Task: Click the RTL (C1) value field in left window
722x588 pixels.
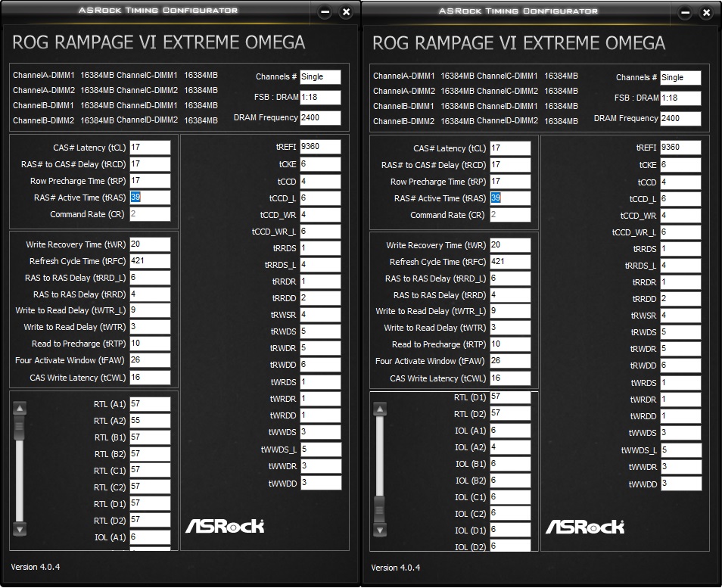Action: click(150, 470)
